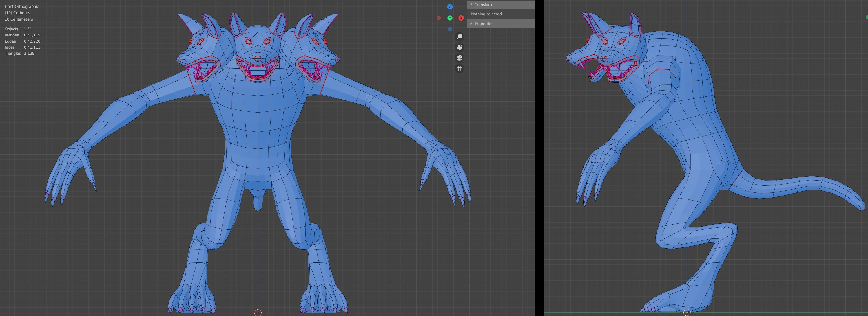This screenshot has width=868, height=316.
Task: Expand the Properties panel arrow
Action: (471, 24)
